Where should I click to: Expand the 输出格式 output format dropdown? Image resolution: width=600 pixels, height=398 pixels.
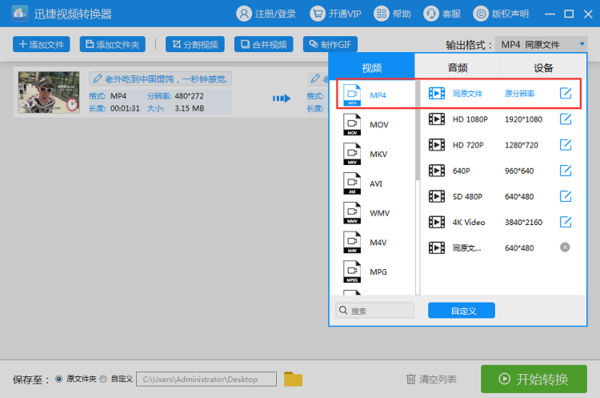[x=541, y=44]
